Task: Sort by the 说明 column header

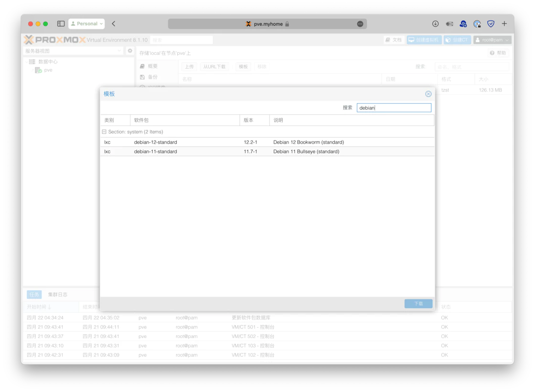Action: [x=352, y=120]
